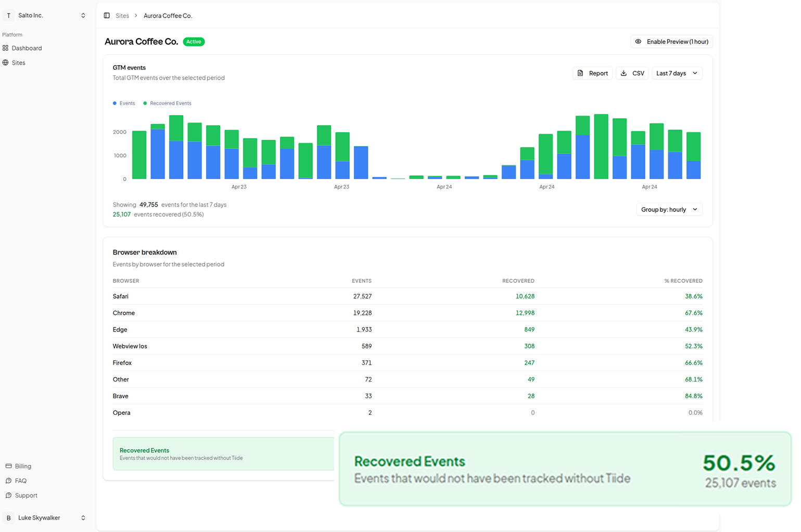Click the 25,107 events recovered figure
Screen dimensions: 801x532
point(122,214)
